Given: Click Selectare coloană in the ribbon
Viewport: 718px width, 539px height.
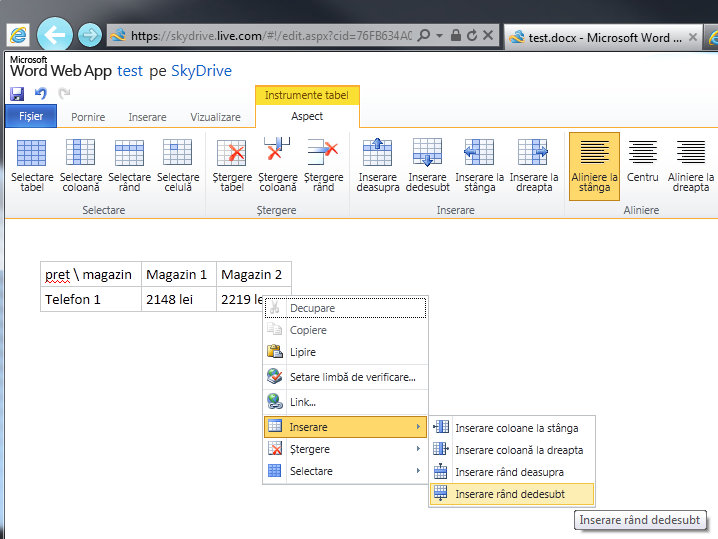Looking at the screenshot, I should point(81,166).
